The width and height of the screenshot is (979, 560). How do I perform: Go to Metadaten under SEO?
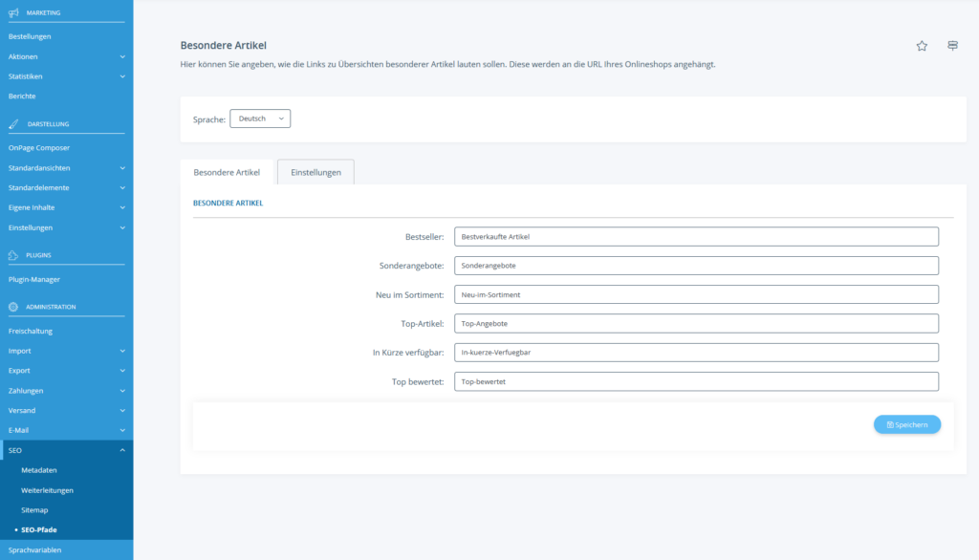pyautogui.click(x=39, y=470)
